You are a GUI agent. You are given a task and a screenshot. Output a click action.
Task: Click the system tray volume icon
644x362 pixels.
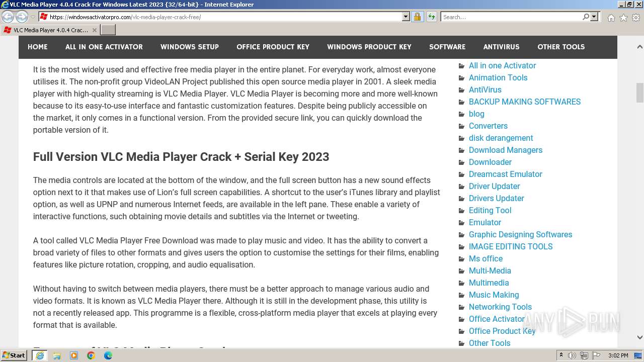(x=573, y=355)
